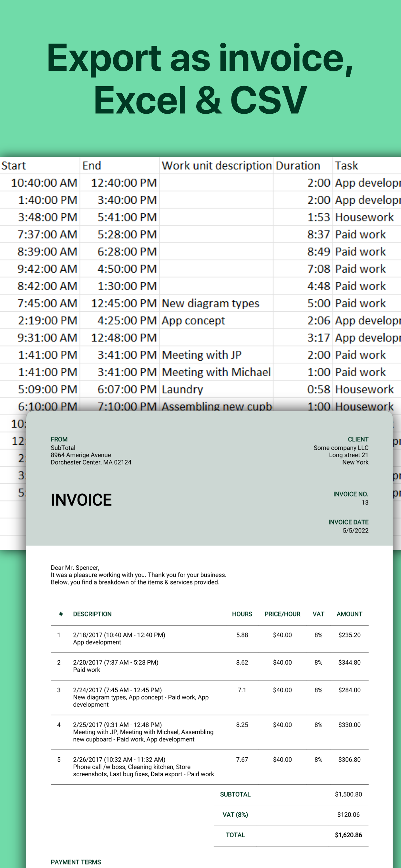
Task: Click the invoice date 5/5/2022
Action: tap(355, 530)
